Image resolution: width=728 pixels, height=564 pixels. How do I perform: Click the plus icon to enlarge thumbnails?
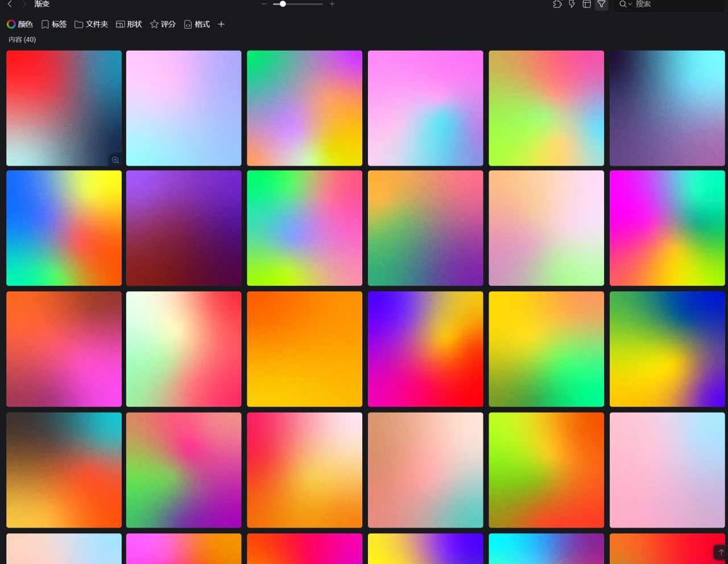click(332, 4)
